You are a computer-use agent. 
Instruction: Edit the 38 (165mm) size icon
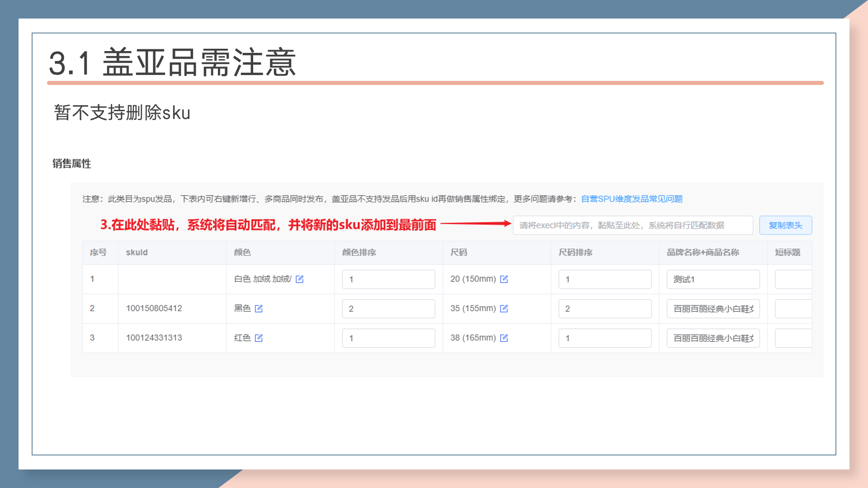(x=504, y=338)
